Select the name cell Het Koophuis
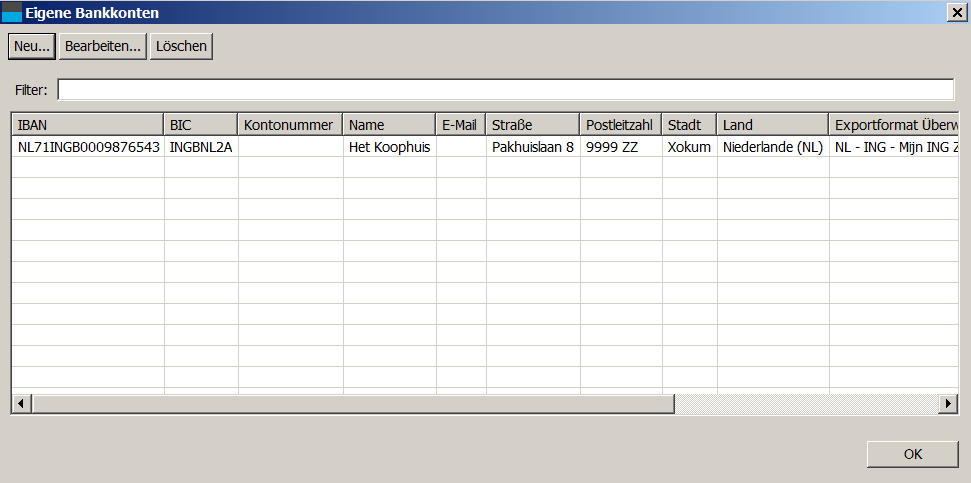971x483 pixels. [x=390, y=147]
